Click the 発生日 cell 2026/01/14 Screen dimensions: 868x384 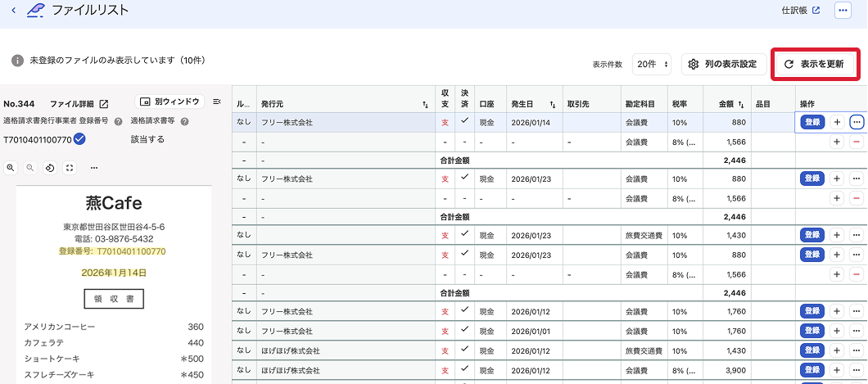(535, 123)
